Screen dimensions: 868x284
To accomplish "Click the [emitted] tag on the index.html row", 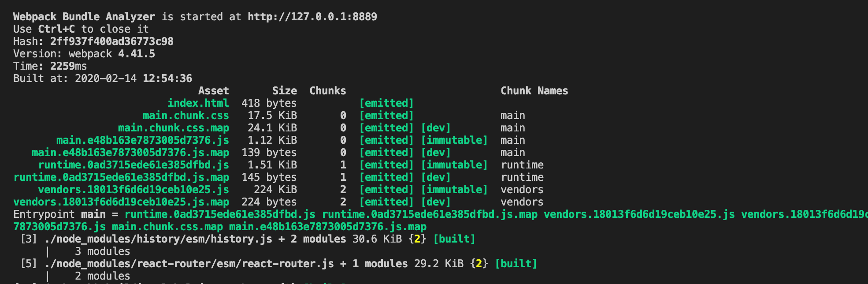I will 386,103.
